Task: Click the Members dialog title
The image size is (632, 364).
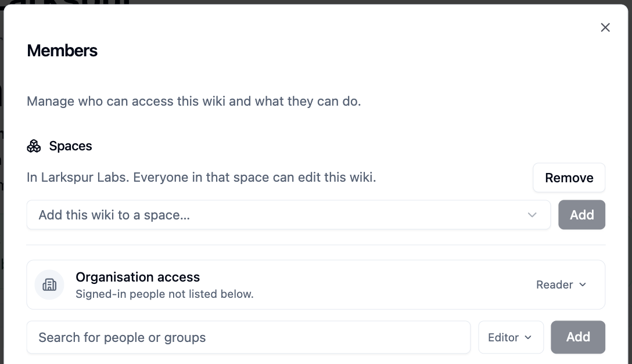Action: pyautogui.click(x=62, y=51)
